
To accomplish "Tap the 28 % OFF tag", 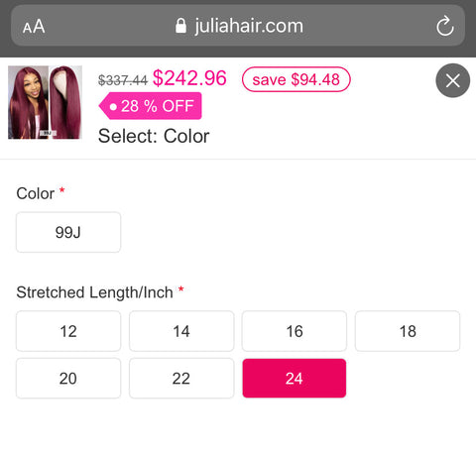I will pos(151,106).
